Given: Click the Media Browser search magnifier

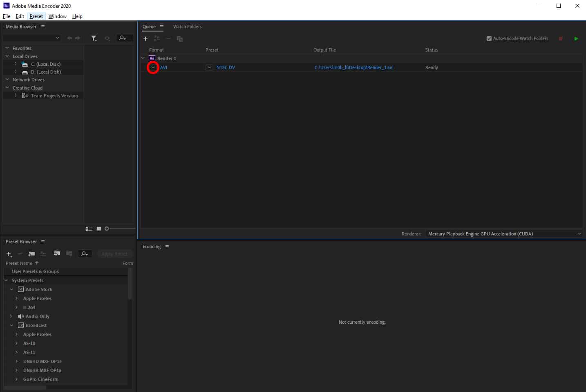Looking at the screenshot, I should (x=122, y=38).
